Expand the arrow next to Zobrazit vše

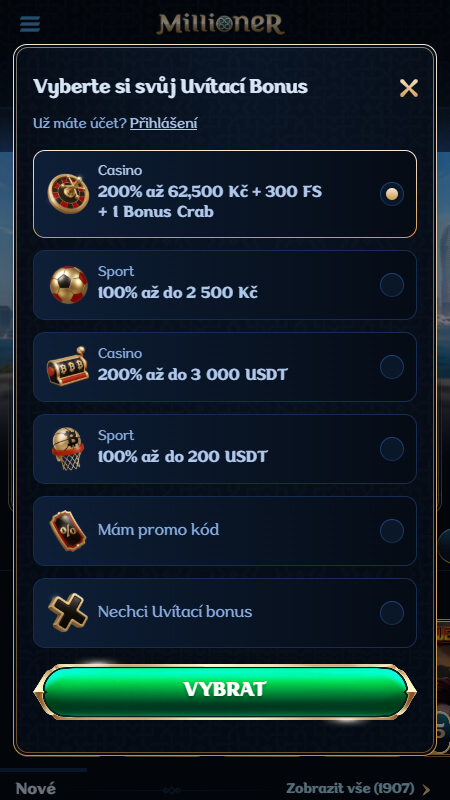tap(427, 789)
